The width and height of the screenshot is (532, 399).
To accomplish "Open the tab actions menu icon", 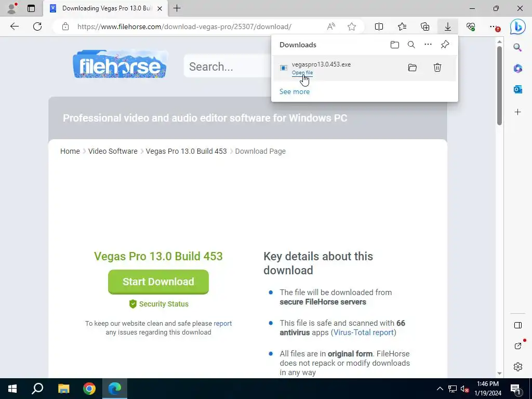I will [31, 8].
